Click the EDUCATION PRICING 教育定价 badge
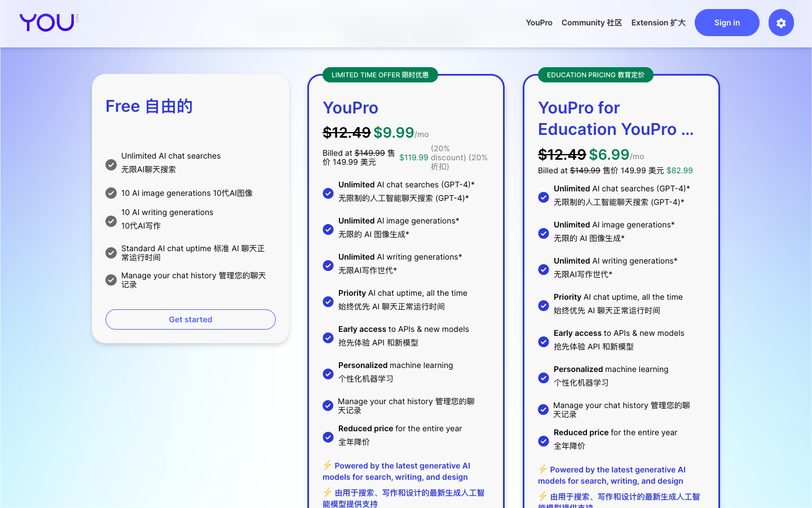This screenshot has width=812, height=508. pos(595,75)
